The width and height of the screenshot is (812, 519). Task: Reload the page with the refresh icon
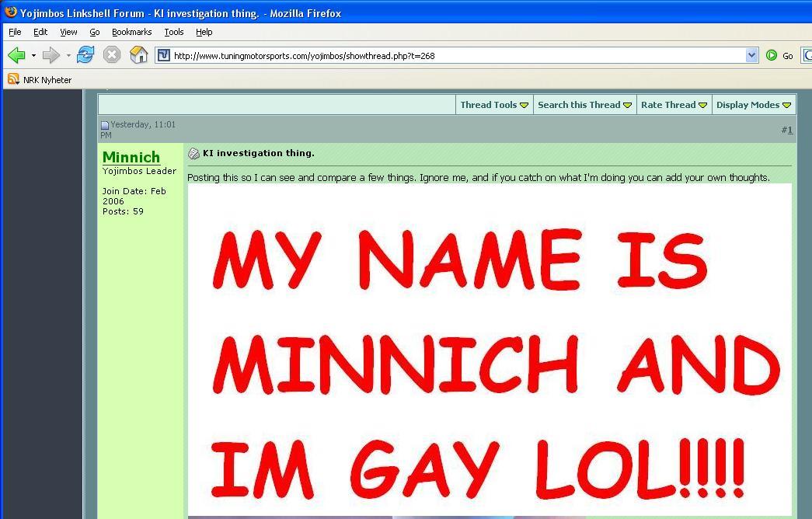point(85,55)
